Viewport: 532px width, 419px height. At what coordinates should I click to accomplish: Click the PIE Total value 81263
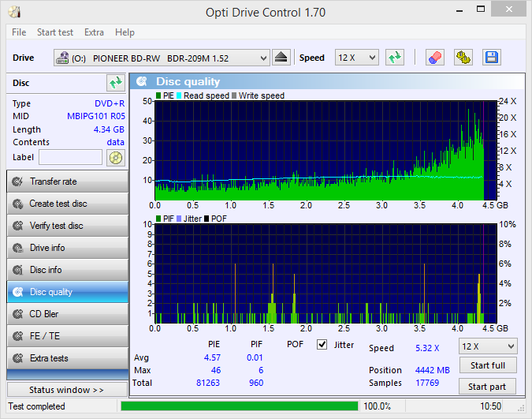coord(208,383)
